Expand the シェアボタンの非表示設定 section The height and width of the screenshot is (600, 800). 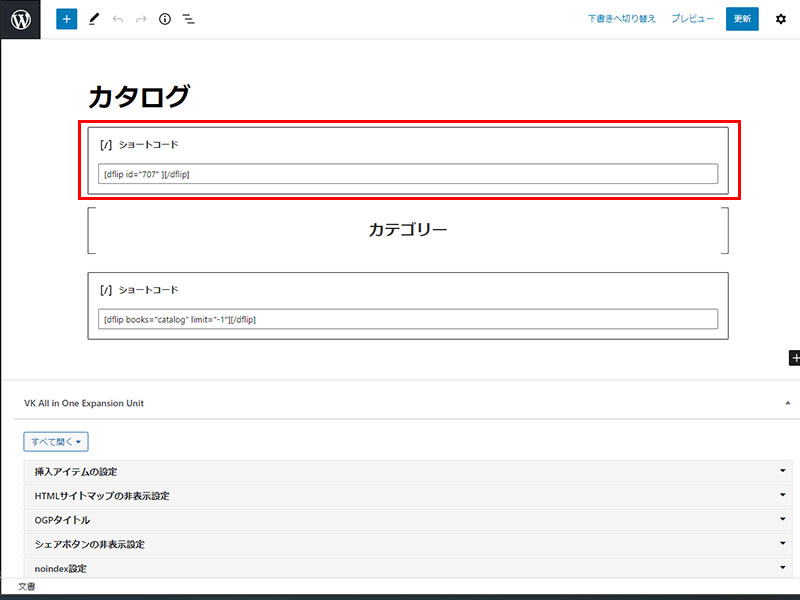[x=406, y=544]
